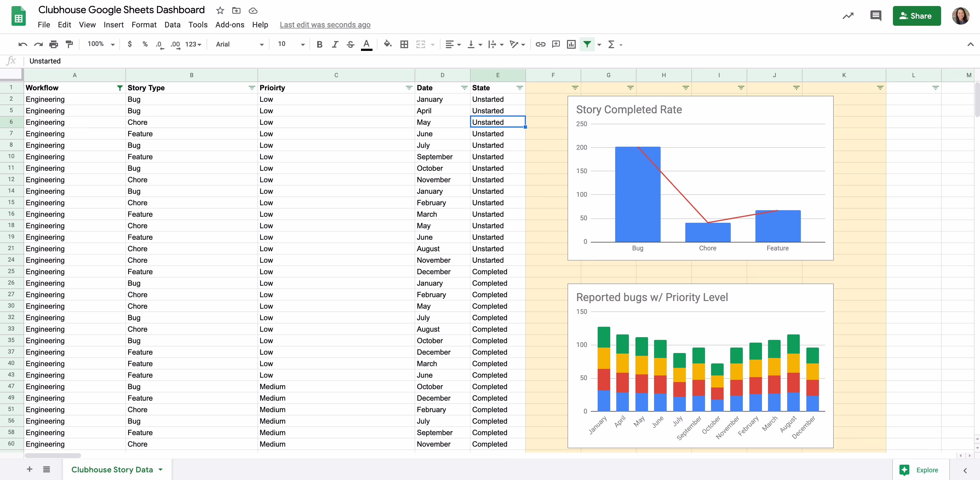Open the Insert menu

point(113,25)
